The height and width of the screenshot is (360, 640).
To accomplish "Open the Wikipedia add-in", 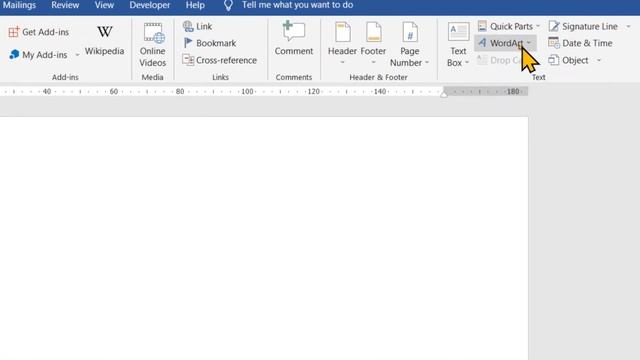I will (x=104, y=40).
